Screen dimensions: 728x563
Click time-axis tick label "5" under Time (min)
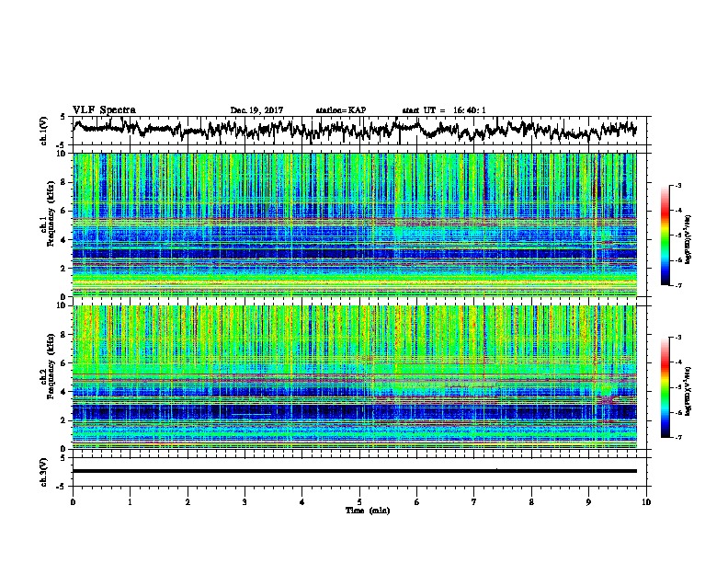pyautogui.click(x=359, y=502)
